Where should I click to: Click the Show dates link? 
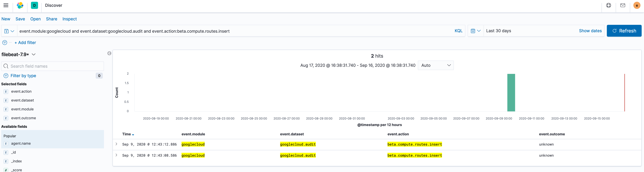590,31
